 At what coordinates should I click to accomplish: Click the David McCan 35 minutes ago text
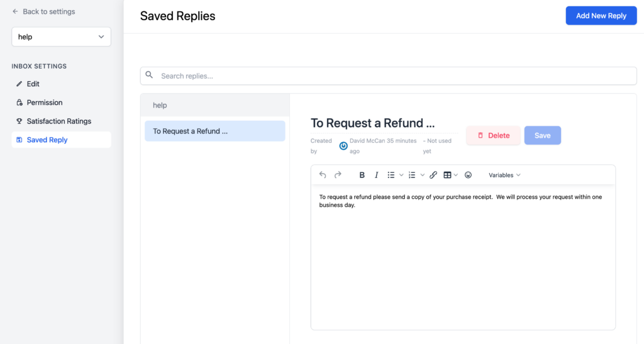point(383,146)
